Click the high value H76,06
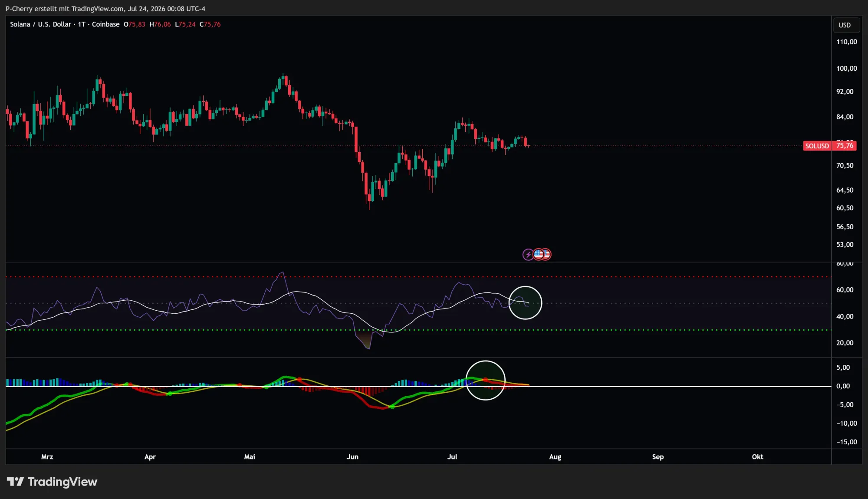Screen dimensions: 868x499 click(x=160, y=24)
